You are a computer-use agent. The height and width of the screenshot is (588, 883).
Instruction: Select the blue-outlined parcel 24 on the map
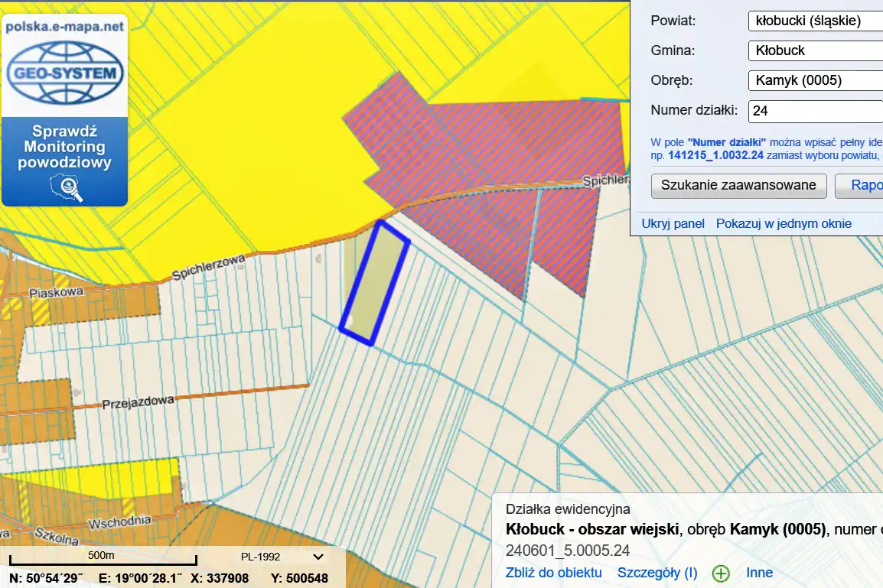click(374, 283)
